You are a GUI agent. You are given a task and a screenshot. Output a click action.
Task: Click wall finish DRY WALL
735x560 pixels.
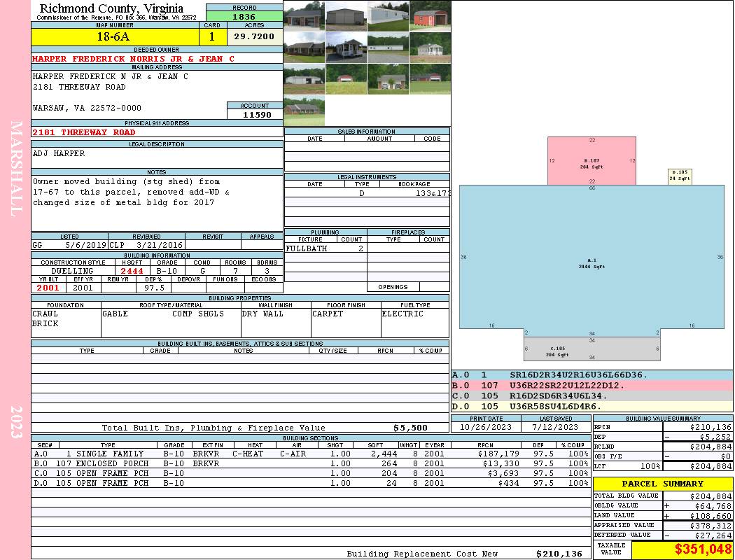[x=262, y=314]
